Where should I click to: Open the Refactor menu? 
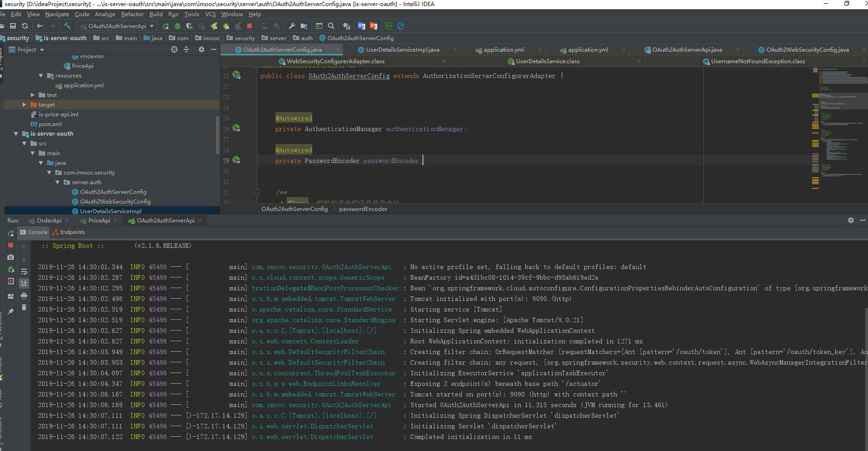point(132,14)
